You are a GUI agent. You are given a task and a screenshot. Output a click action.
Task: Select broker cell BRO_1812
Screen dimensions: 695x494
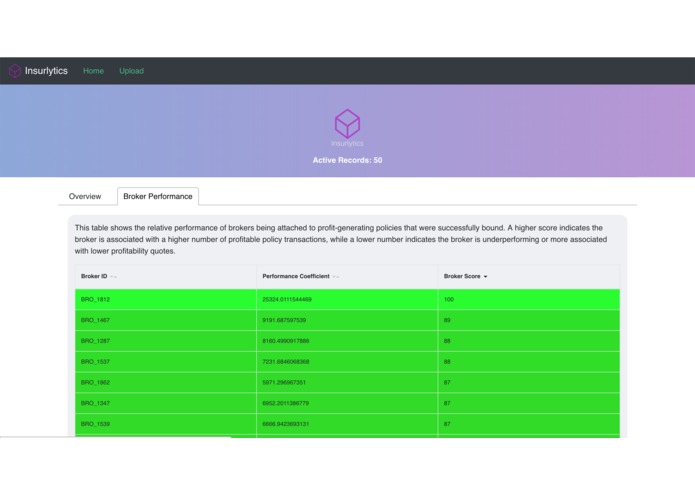[166, 300]
